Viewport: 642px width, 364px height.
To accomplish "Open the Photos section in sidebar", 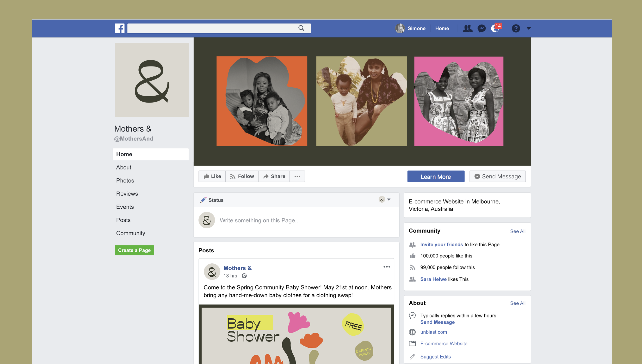I will 125,181.
